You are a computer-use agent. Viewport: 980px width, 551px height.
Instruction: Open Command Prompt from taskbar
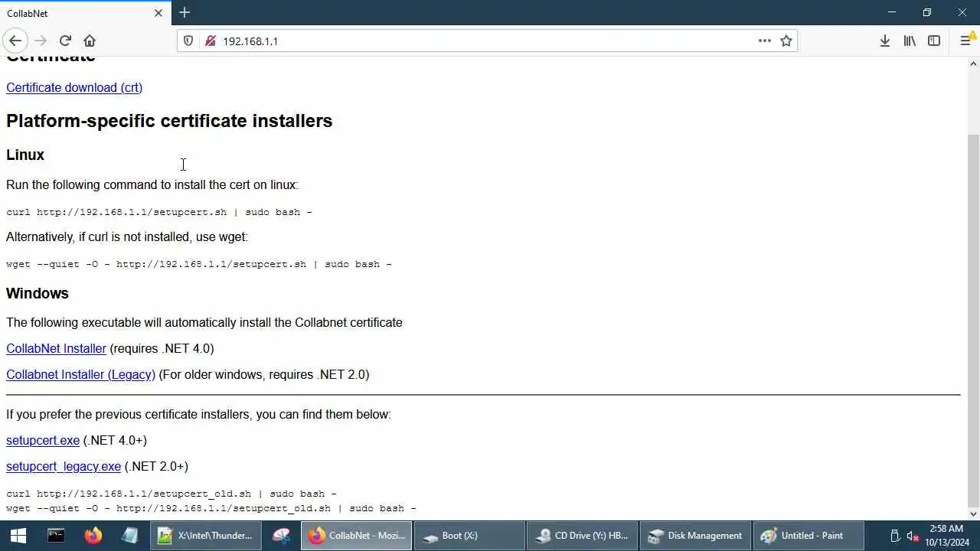(x=56, y=536)
